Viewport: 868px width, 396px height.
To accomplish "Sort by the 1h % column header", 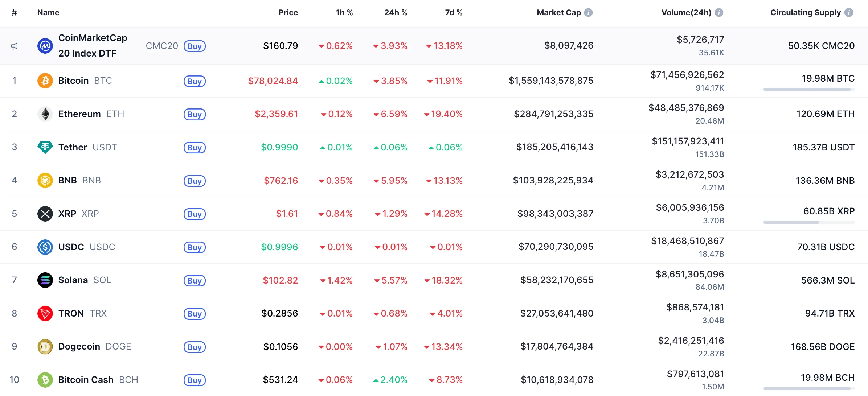I will click(x=344, y=13).
